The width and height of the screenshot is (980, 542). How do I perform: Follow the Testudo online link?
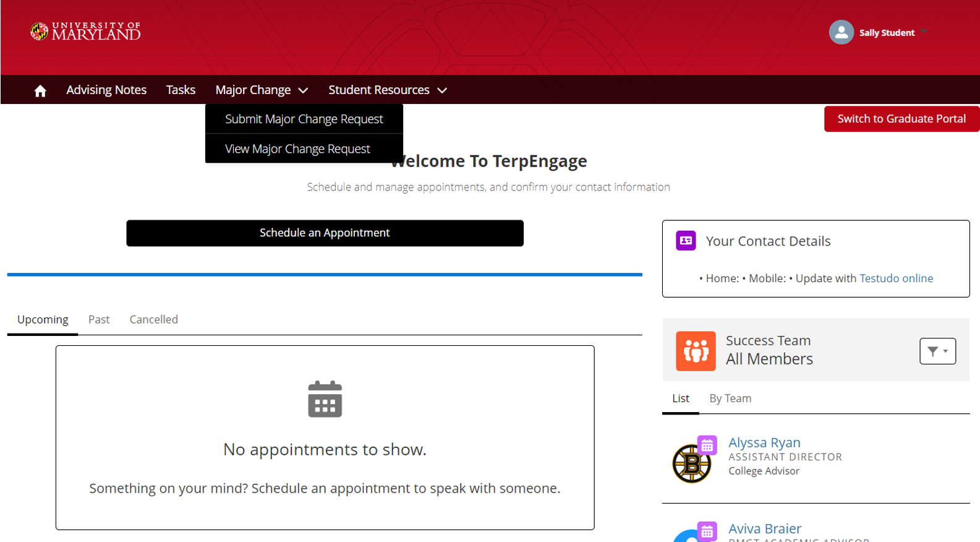point(896,278)
